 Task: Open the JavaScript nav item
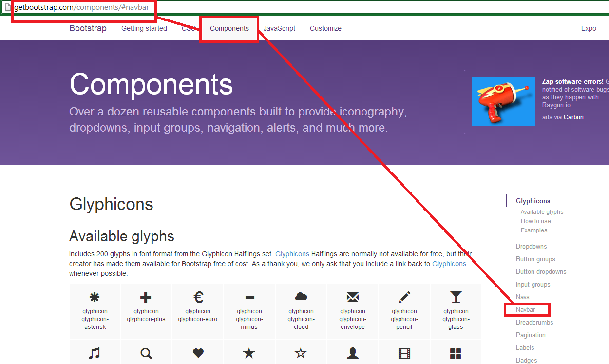click(279, 28)
